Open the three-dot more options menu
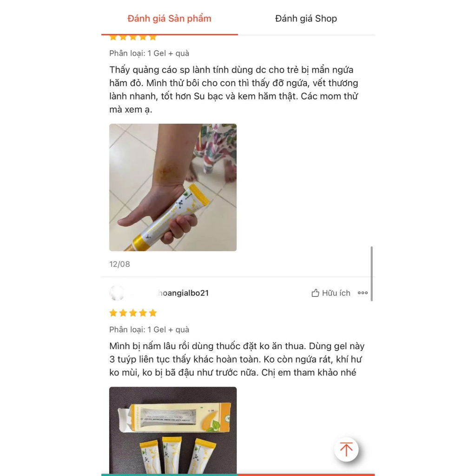476x476 pixels. [363, 293]
